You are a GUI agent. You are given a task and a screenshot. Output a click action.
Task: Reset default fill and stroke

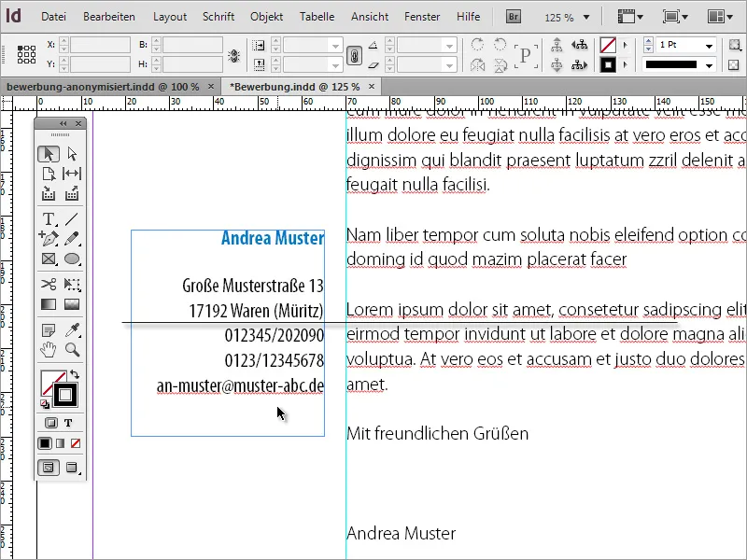coord(45,404)
